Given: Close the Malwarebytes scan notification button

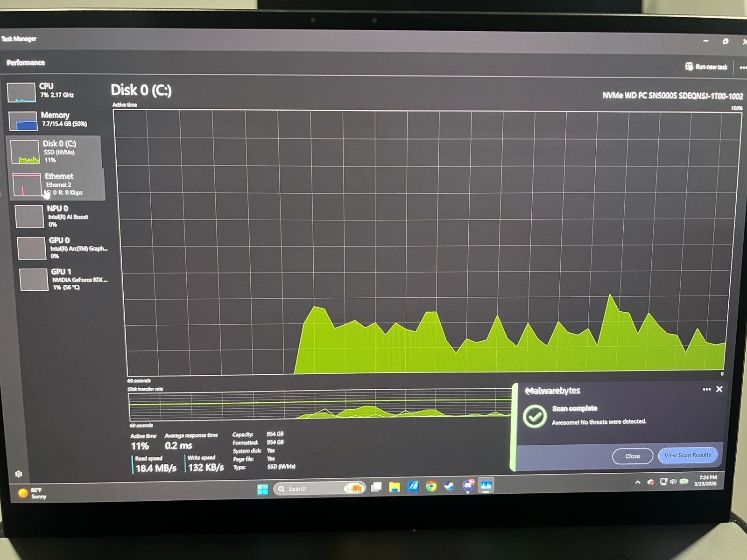Looking at the screenshot, I should (632, 456).
